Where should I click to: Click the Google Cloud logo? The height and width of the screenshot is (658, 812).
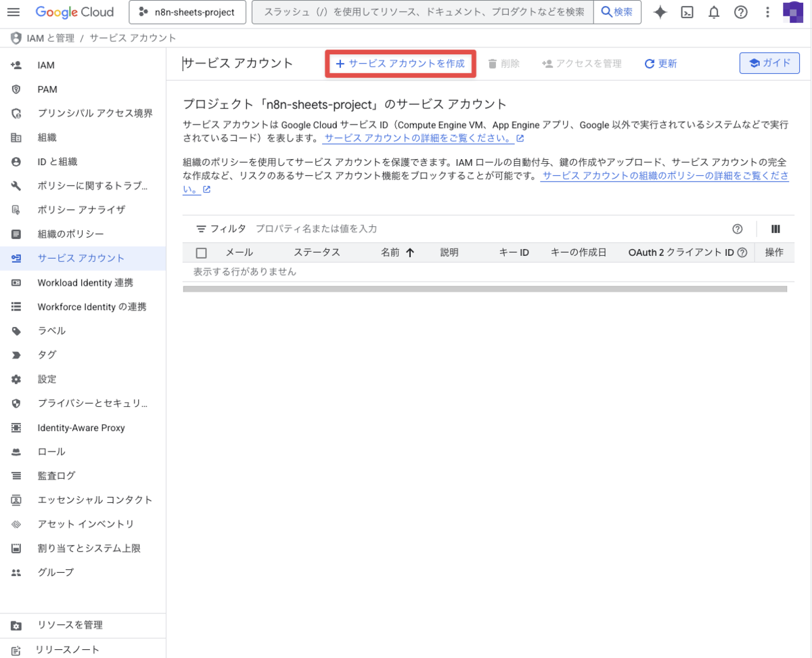[x=74, y=12]
